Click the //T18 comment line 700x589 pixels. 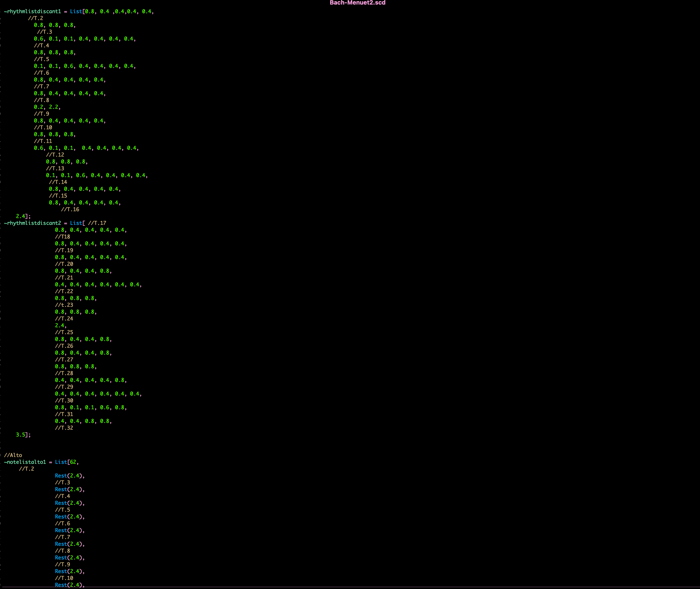[62, 237]
